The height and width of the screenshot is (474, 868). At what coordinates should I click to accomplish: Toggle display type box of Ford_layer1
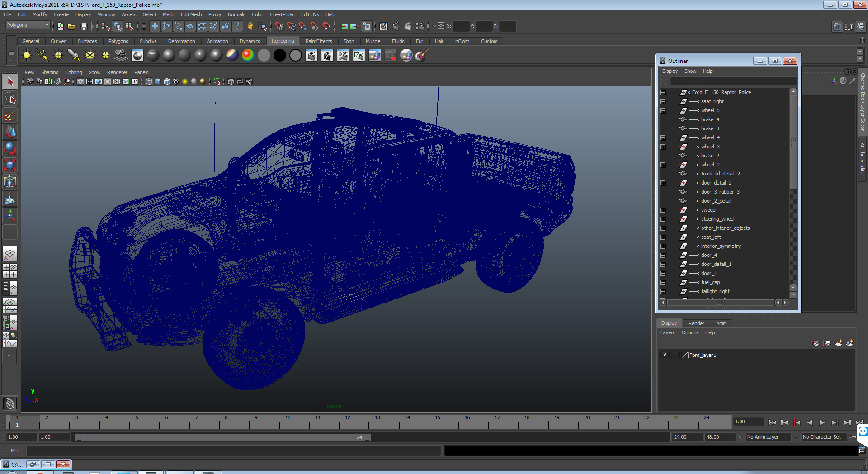(675, 355)
